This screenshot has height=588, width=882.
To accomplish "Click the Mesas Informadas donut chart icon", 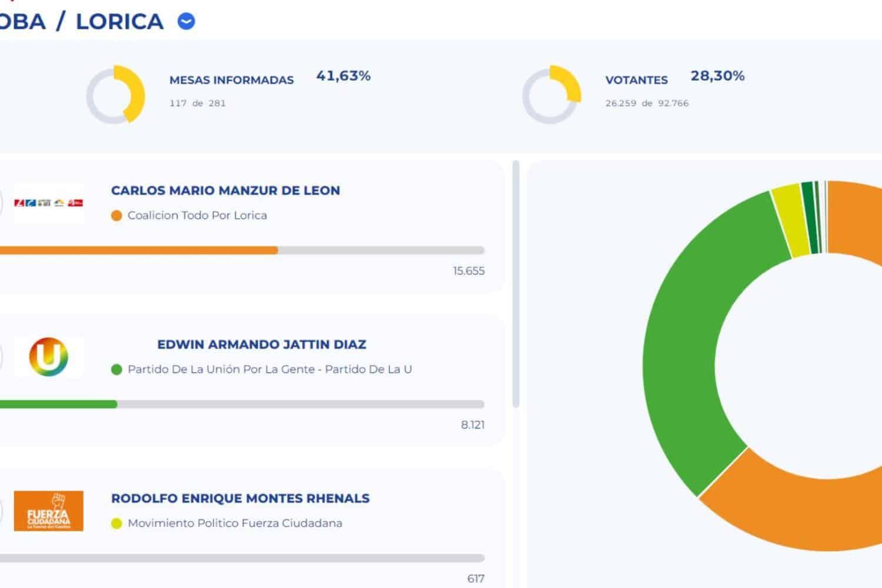I will tap(115, 95).
